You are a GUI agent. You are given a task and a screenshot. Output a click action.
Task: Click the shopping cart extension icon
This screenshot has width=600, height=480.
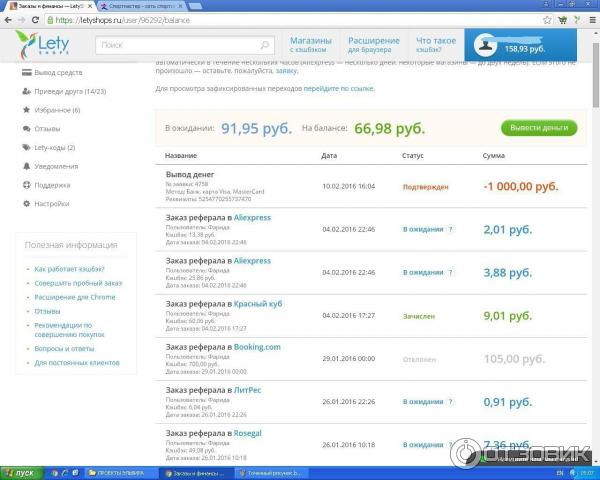tap(562, 20)
